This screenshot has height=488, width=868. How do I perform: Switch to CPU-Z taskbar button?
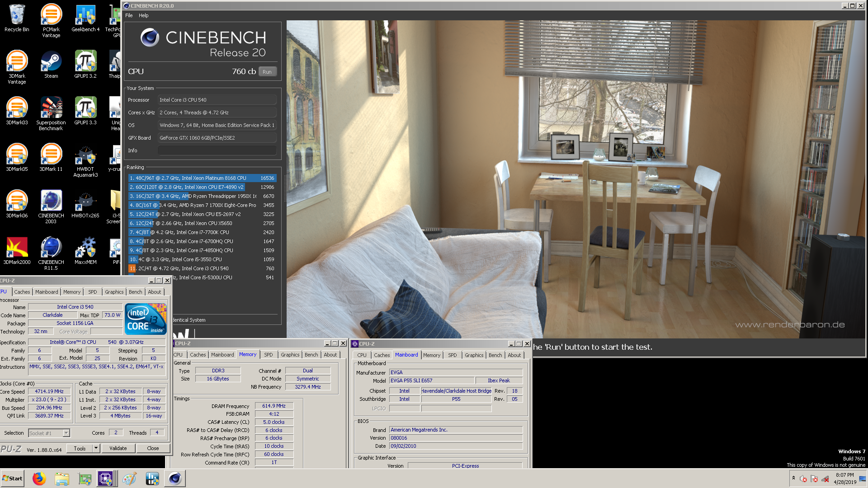(106, 479)
